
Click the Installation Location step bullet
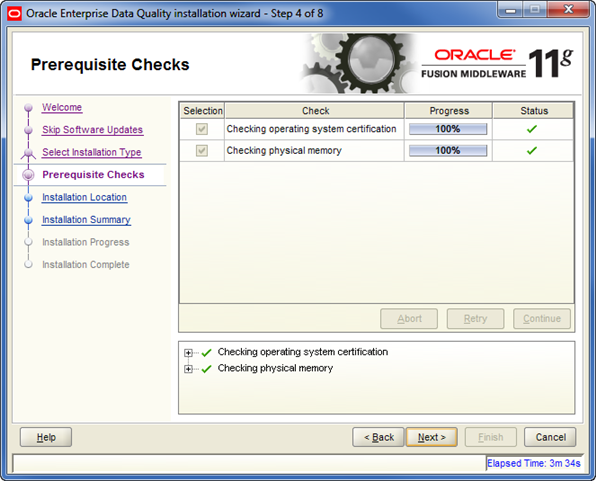click(28, 198)
